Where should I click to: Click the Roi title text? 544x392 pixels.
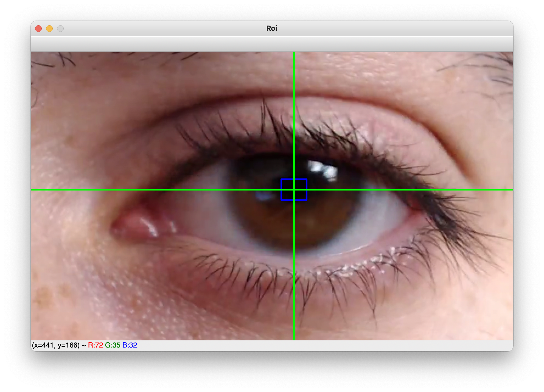pyautogui.click(x=271, y=29)
